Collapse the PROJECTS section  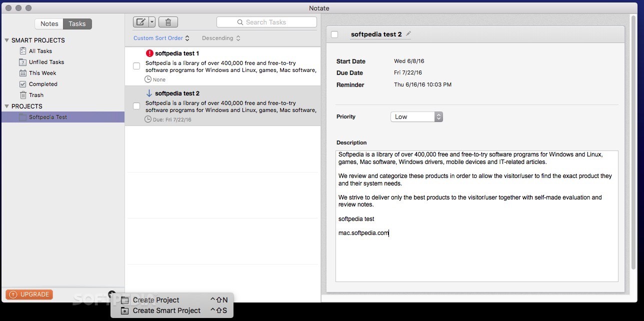point(7,106)
